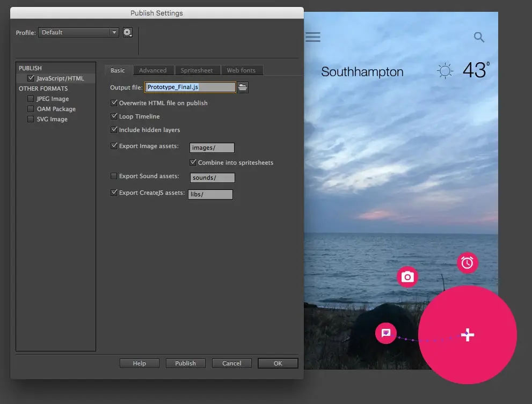
Task: Switch to the Advanced tab
Action: [154, 70]
